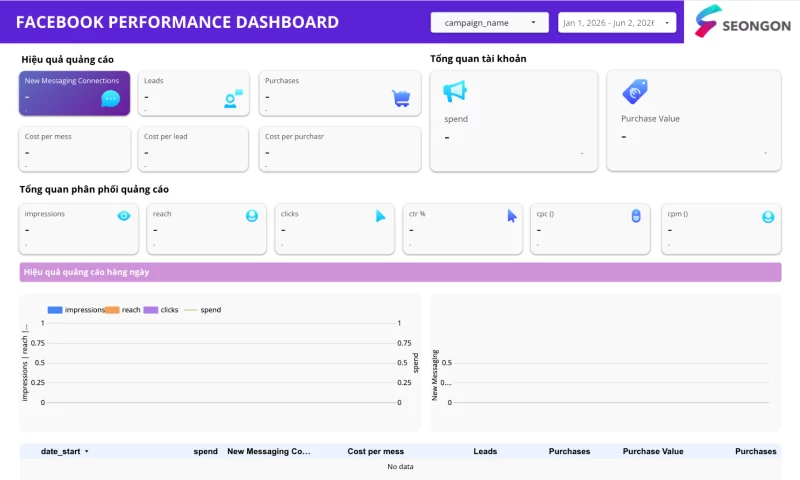Viewport: 800px width, 480px height.
Task: Click the arrow icon on clicks card
Action: click(x=381, y=216)
